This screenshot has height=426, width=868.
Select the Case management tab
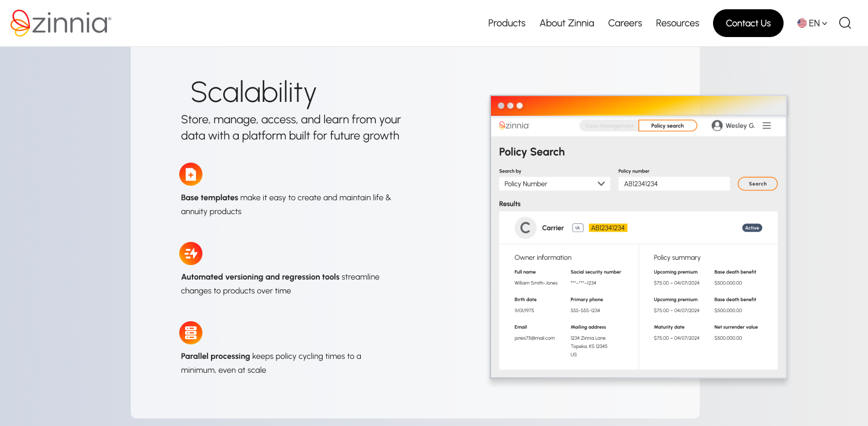click(609, 126)
